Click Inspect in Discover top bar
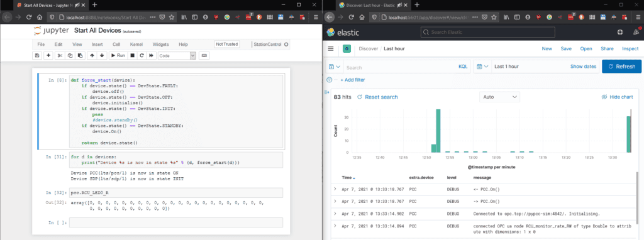 [x=630, y=48]
